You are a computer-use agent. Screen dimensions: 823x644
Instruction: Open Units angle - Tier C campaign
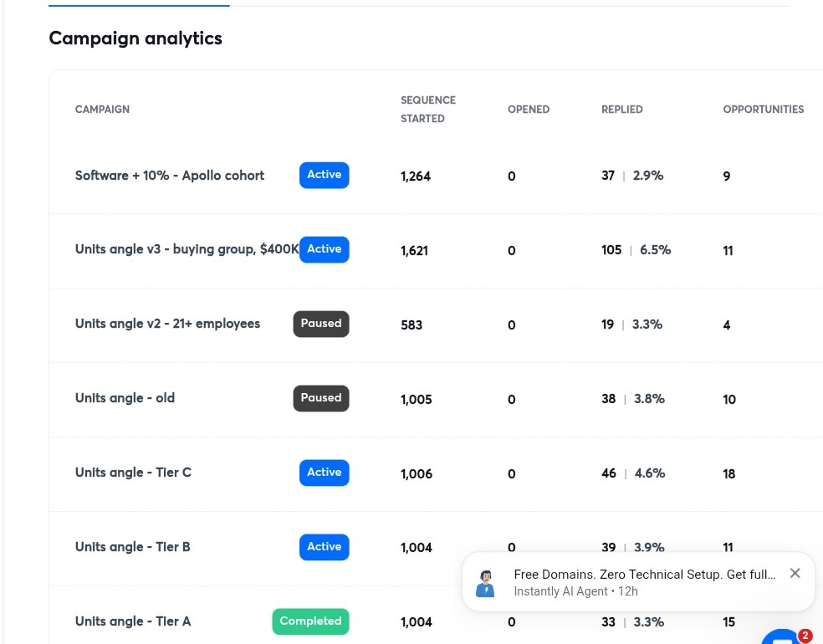(x=133, y=473)
